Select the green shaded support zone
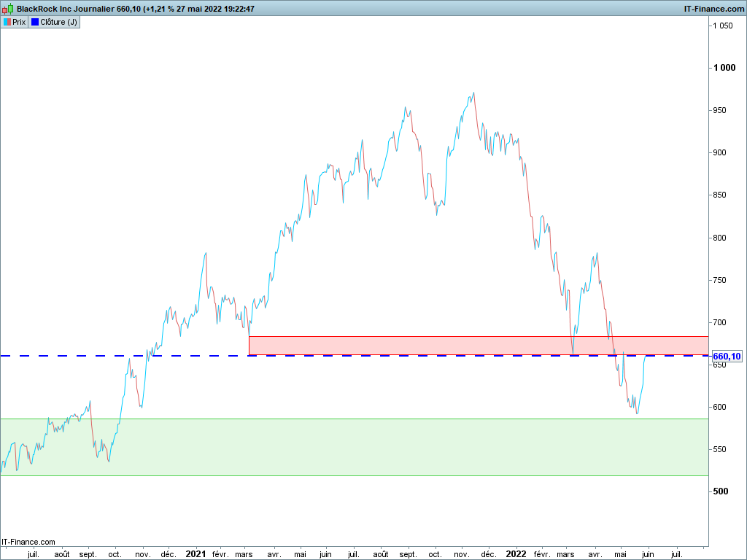Image resolution: width=747 pixels, height=560 pixels. tap(355, 447)
